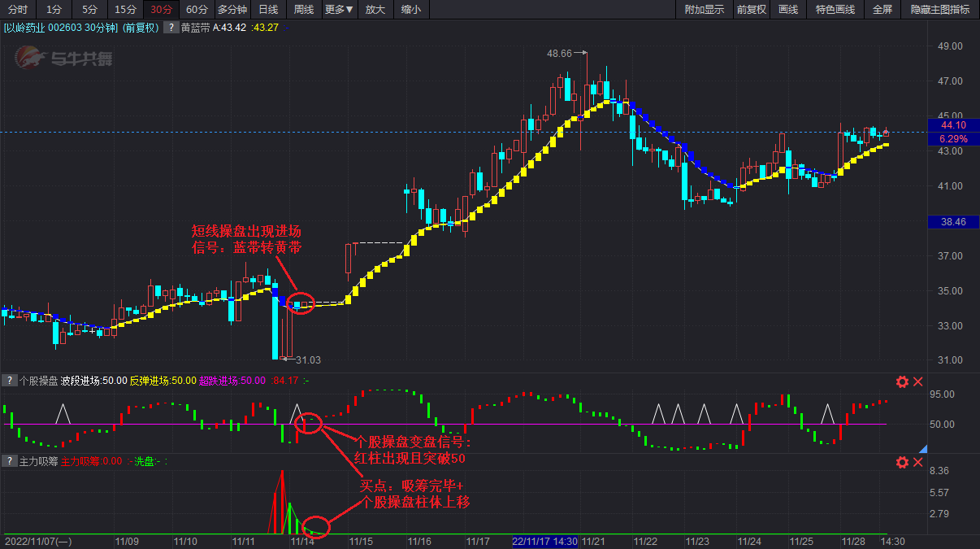Click the 35.00 price axis label
The image size is (980, 549).
tap(951, 291)
